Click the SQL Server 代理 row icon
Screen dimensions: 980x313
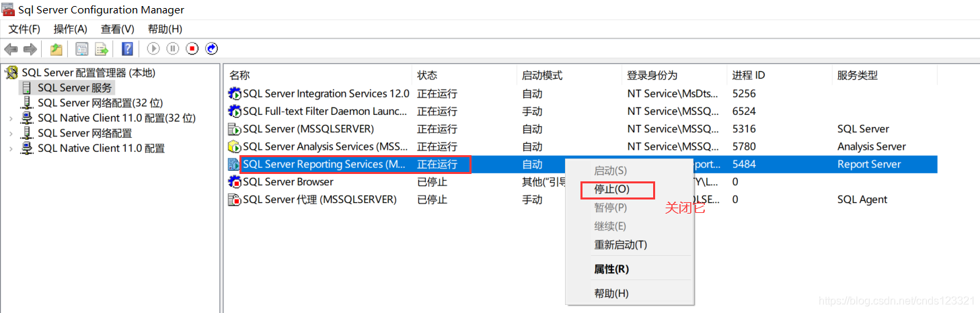[235, 199]
